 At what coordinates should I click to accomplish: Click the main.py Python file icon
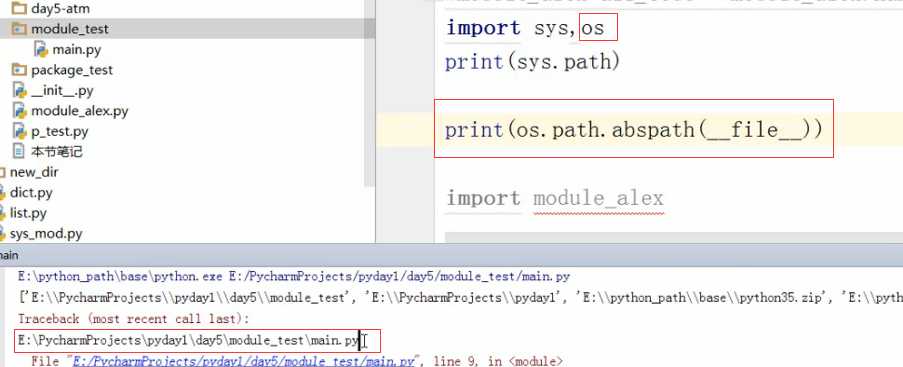pyautogui.click(x=41, y=50)
